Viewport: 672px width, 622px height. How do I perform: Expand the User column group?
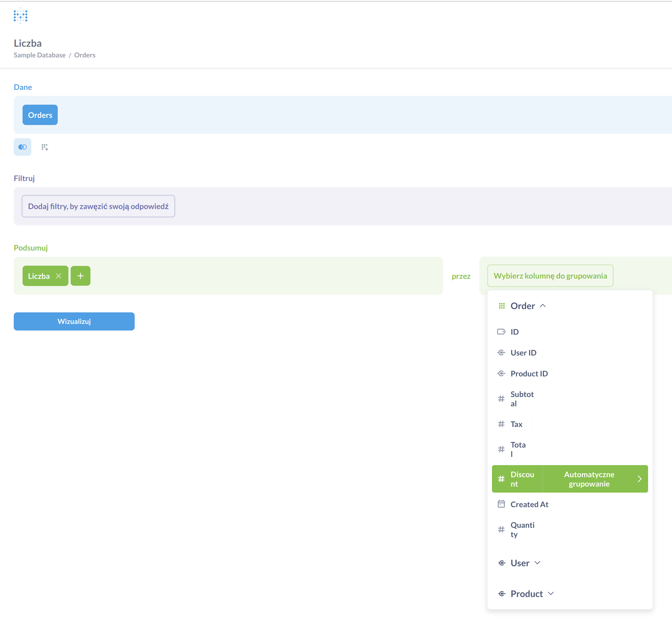[x=538, y=562]
